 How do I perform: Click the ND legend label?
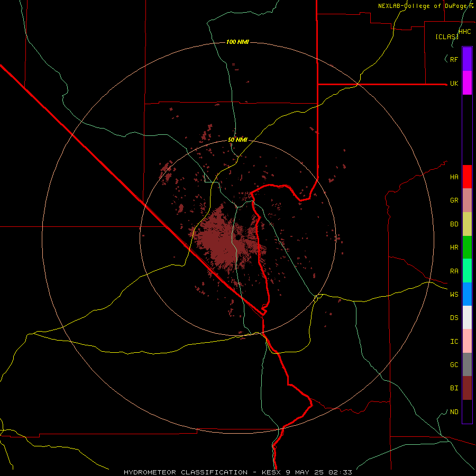pos(454,412)
